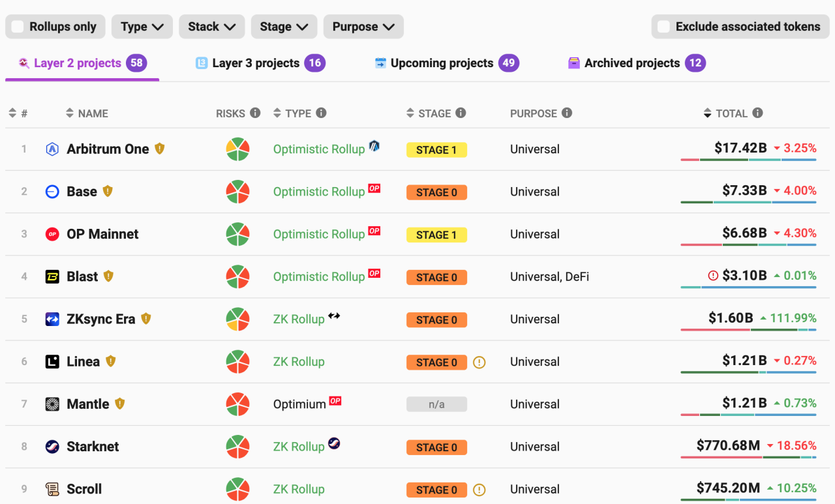Click the ZK stack arrows badge on ZKsync Era
Screen dimensions: 835x504
click(x=334, y=316)
